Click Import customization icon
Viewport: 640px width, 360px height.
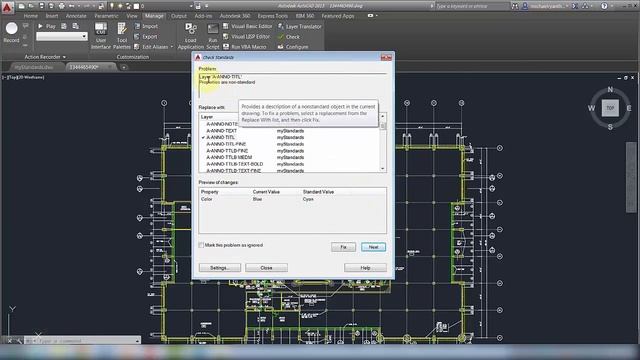(x=137, y=26)
